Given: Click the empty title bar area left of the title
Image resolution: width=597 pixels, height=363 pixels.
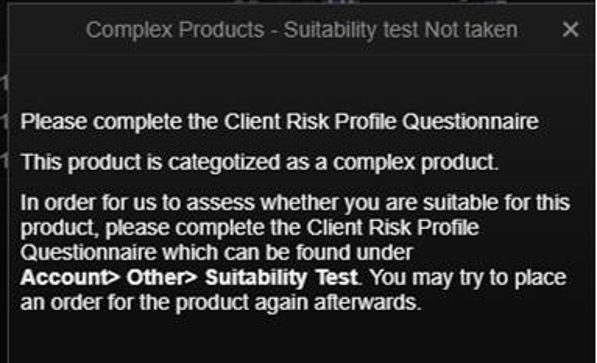Looking at the screenshot, I should 46,30.
